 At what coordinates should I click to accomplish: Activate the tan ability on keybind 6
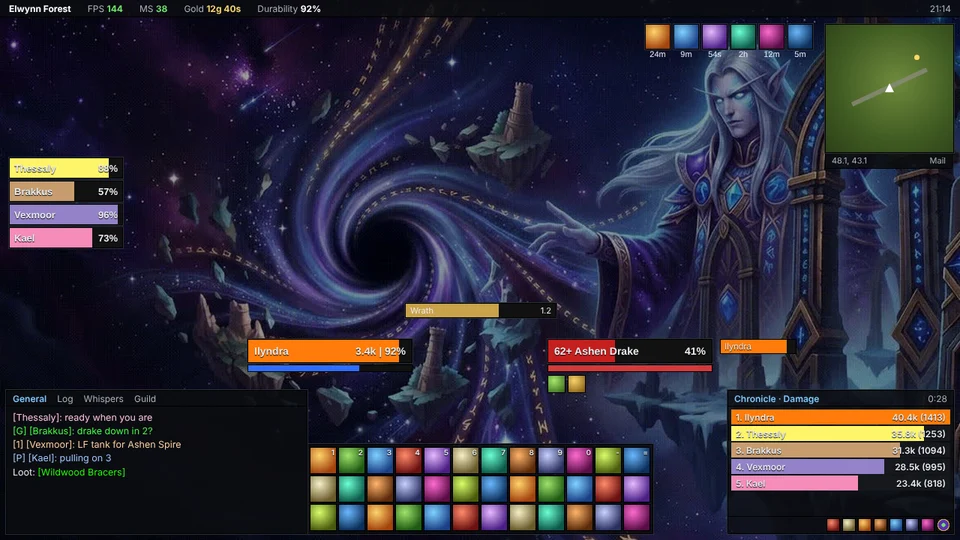pyautogui.click(x=465, y=460)
